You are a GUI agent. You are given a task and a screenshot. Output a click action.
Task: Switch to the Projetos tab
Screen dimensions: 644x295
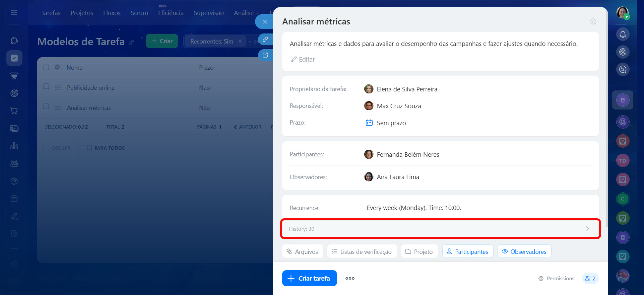click(82, 13)
